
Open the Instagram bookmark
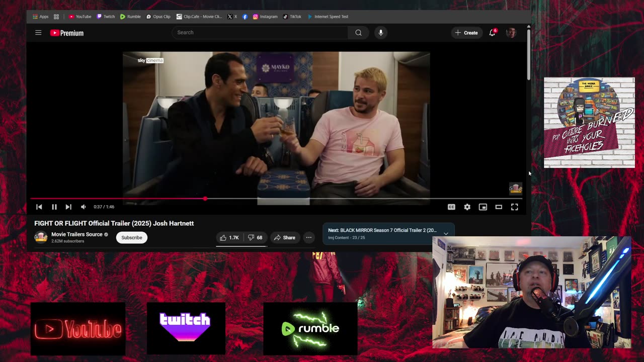[x=265, y=17]
